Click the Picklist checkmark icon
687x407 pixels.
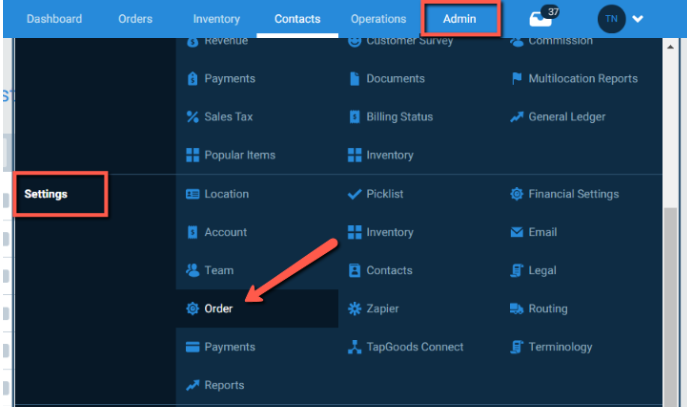pyautogui.click(x=354, y=194)
